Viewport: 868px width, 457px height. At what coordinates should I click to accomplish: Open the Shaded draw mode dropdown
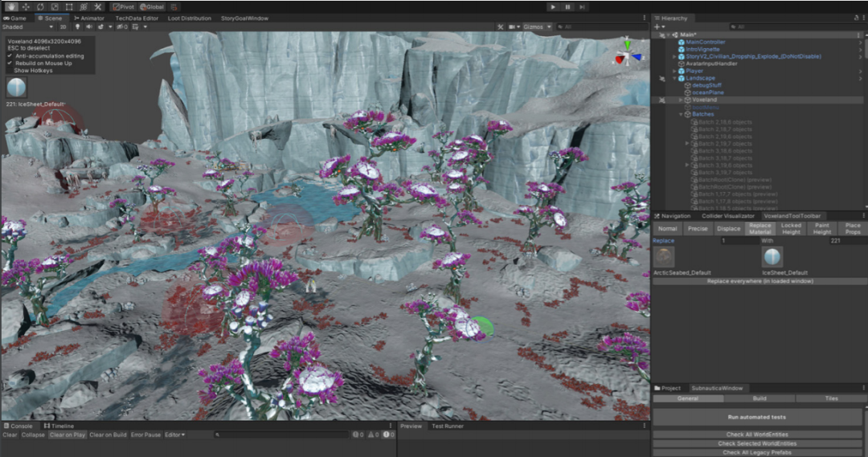(28, 27)
